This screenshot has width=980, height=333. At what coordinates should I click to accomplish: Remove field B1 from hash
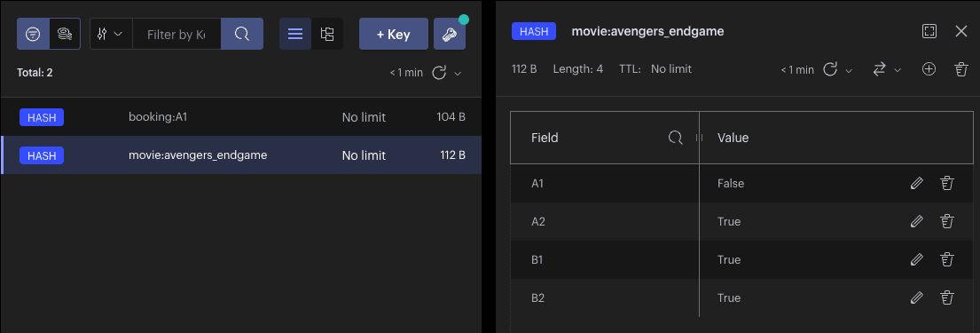pyautogui.click(x=947, y=260)
